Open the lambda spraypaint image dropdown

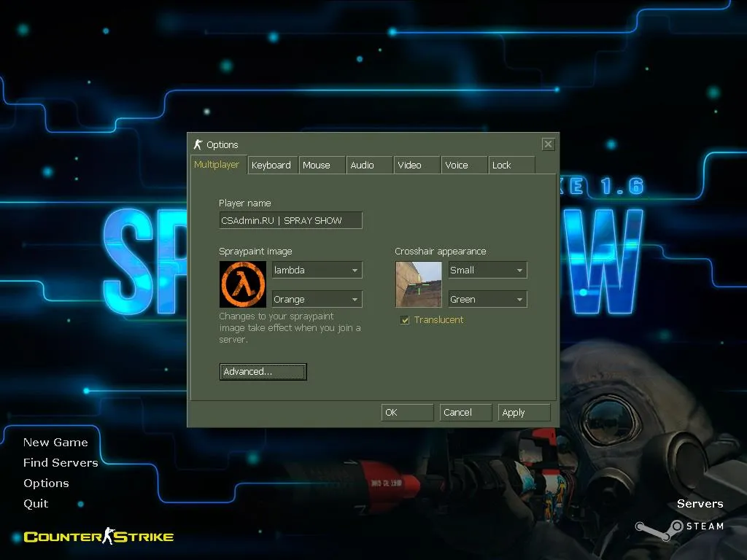[x=317, y=270]
